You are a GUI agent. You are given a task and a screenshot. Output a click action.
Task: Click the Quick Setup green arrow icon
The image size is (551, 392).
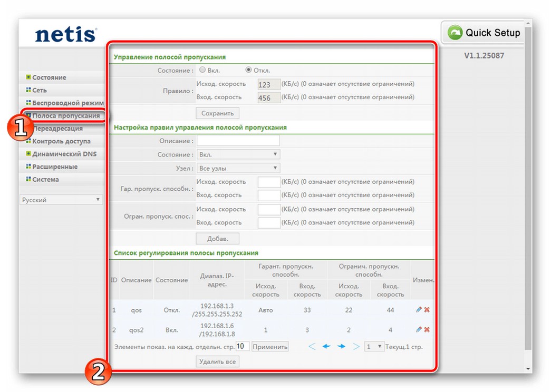click(455, 33)
